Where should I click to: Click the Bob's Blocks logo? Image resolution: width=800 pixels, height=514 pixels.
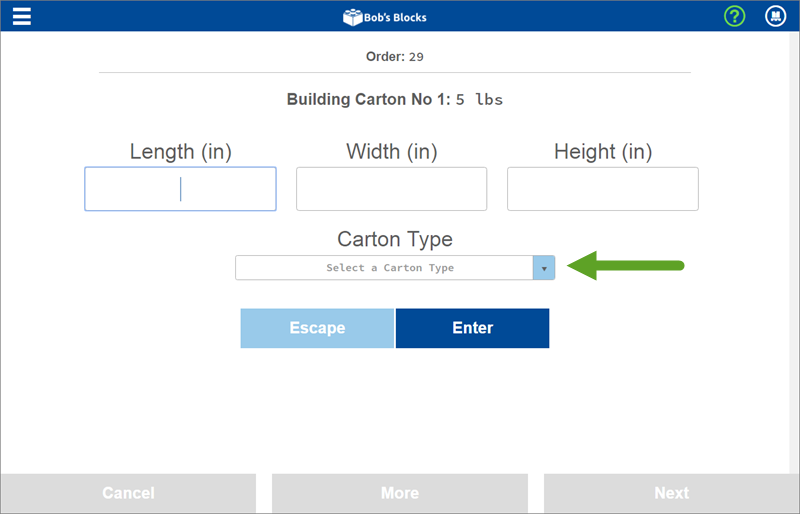tap(385, 17)
